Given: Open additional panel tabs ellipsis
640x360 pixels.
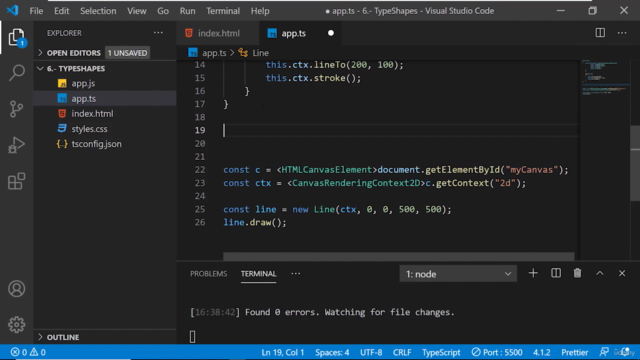Looking at the screenshot, I should [296, 273].
